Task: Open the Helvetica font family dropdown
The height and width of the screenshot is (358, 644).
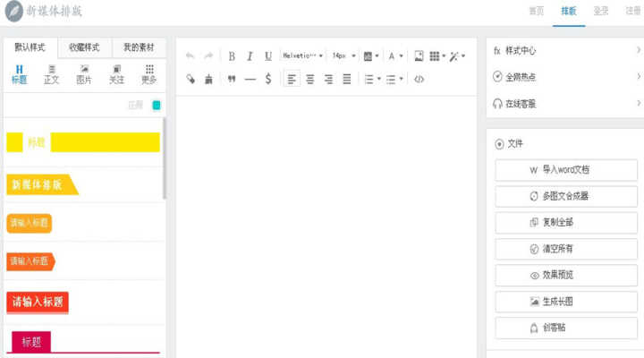Action: click(302, 55)
